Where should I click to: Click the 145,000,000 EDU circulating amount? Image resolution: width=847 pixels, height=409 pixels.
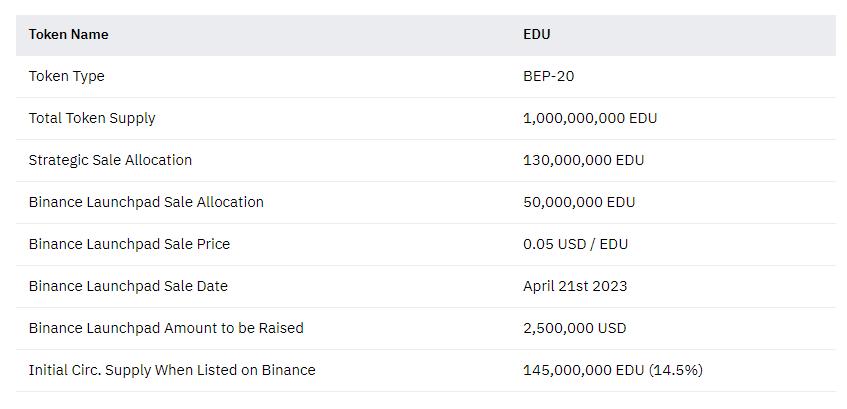click(583, 370)
